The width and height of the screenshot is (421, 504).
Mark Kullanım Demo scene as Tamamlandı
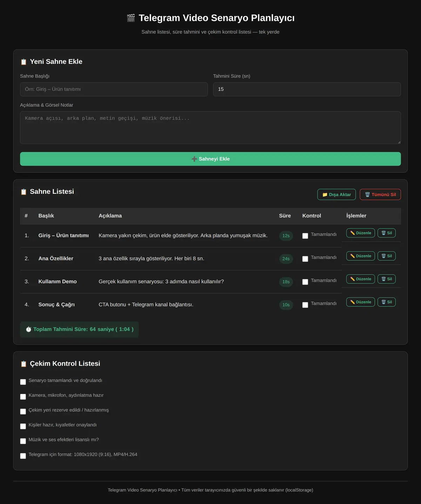click(305, 282)
